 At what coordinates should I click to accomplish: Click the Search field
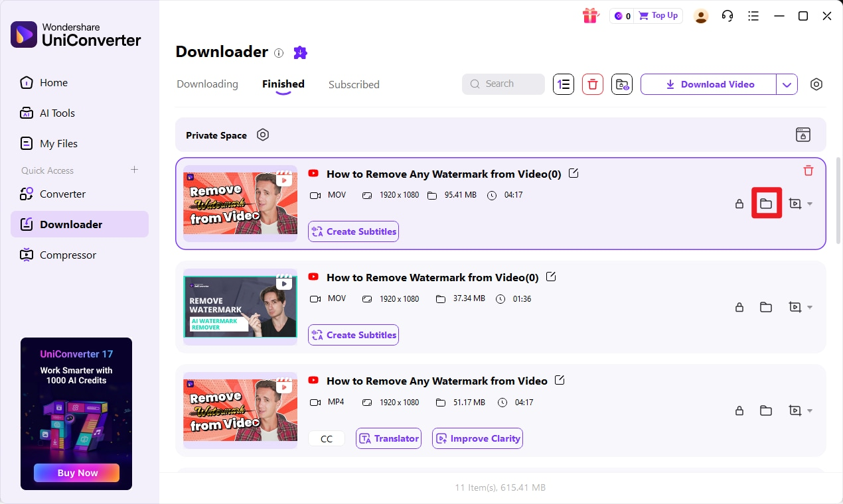tap(503, 84)
